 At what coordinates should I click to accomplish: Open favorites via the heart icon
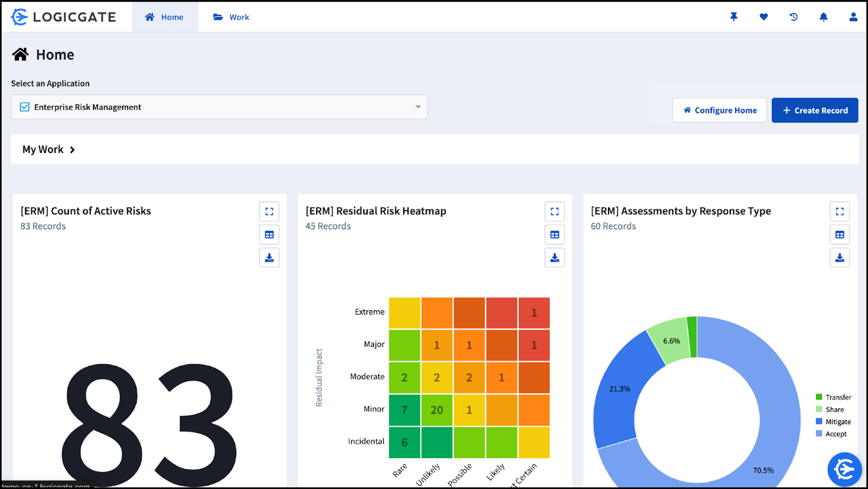click(764, 17)
